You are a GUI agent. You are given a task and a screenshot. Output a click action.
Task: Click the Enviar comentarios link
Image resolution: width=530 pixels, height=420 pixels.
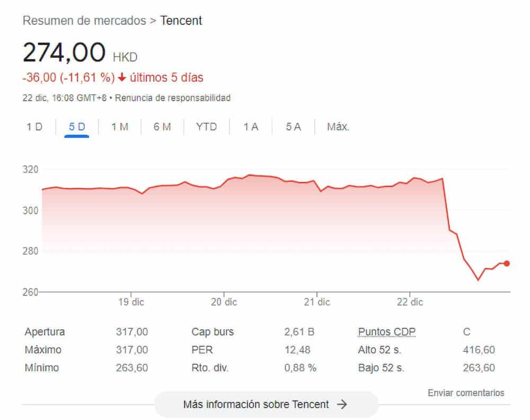[466, 393]
